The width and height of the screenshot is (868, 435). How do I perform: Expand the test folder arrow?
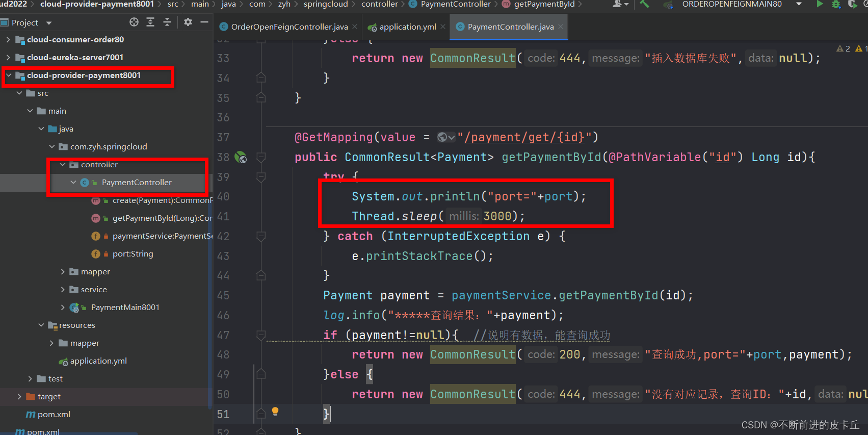point(30,378)
